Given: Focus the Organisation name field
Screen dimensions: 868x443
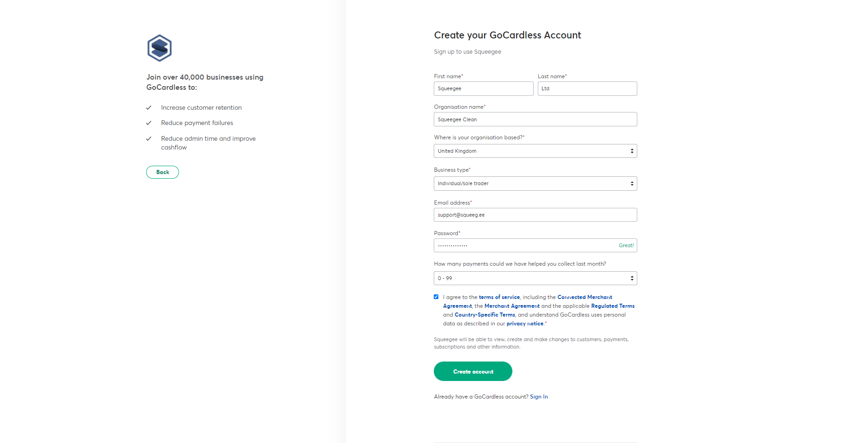Looking at the screenshot, I should 535,119.
